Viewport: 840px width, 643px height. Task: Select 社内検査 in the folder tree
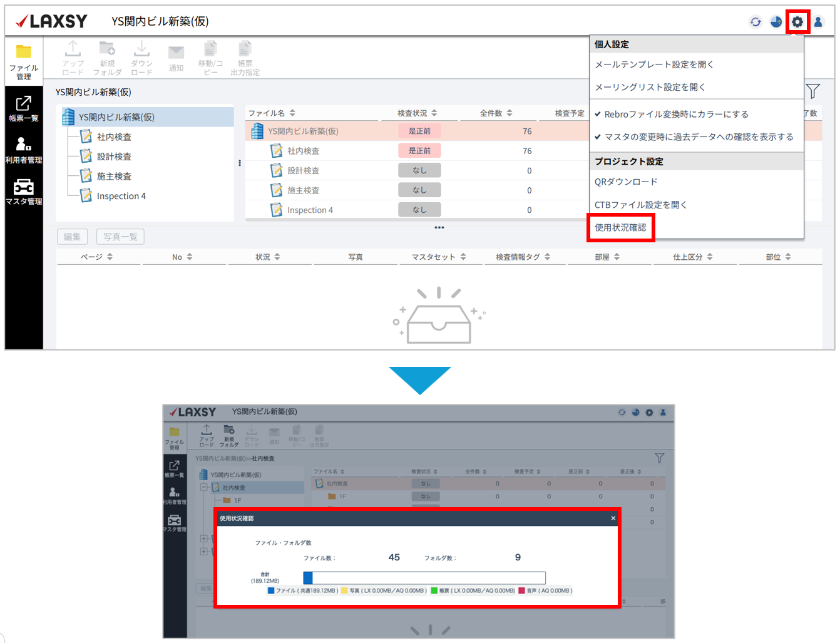tap(114, 136)
